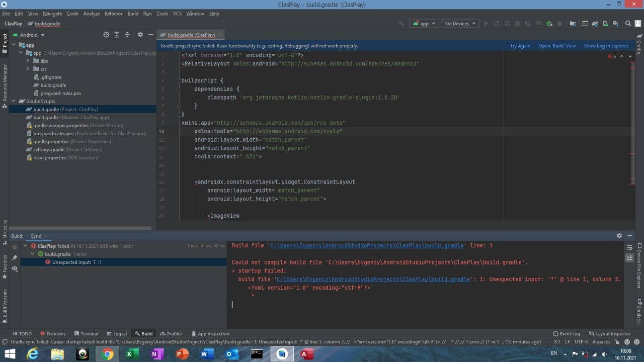This screenshot has height=362, width=644.
Task: Click Sync Project with Gradle Files icon
Action: click(595, 24)
